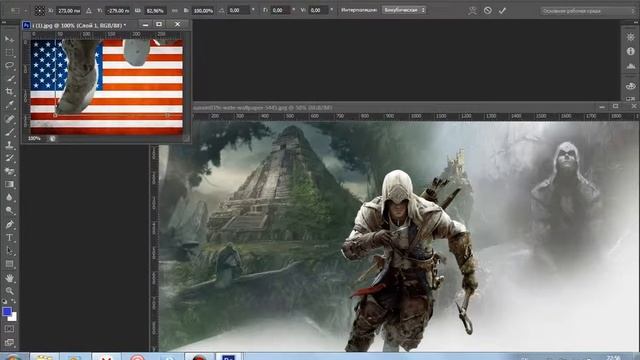Toggle the width-height aspect ratio link
The image size is (640, 360).
(175, 11)
